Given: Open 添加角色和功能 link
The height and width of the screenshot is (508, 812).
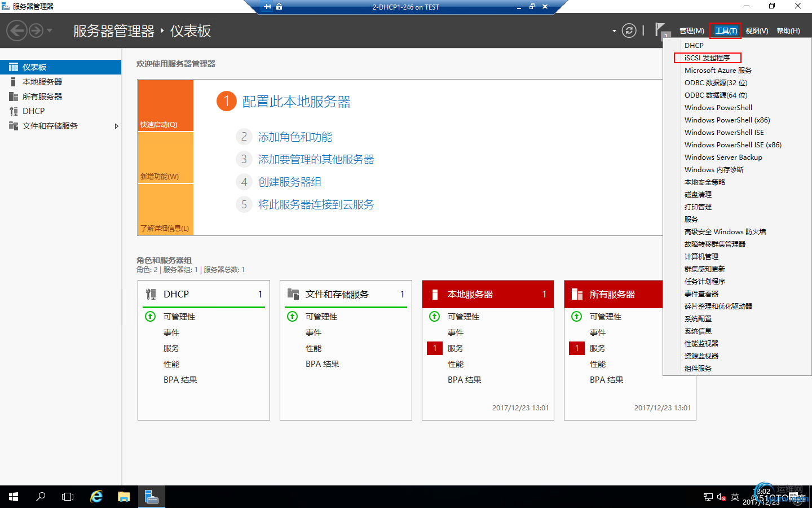Looking at the screenshot, I should click(295, 137).
